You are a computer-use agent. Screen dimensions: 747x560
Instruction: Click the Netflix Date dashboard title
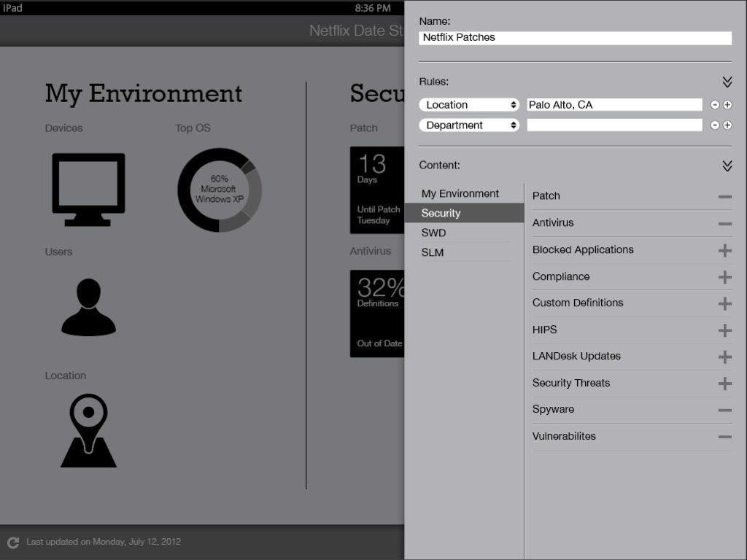coord(356,31)
